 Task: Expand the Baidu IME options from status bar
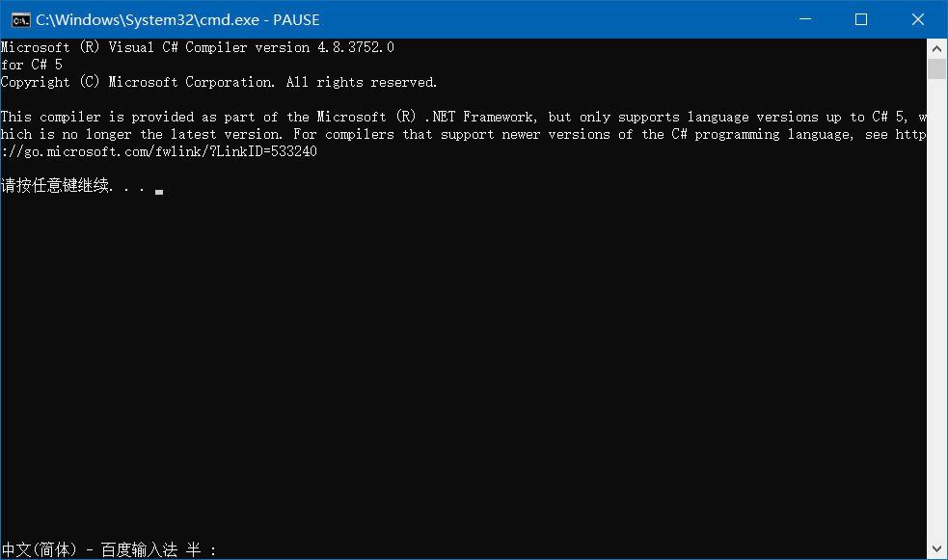[x=137, y=549]
